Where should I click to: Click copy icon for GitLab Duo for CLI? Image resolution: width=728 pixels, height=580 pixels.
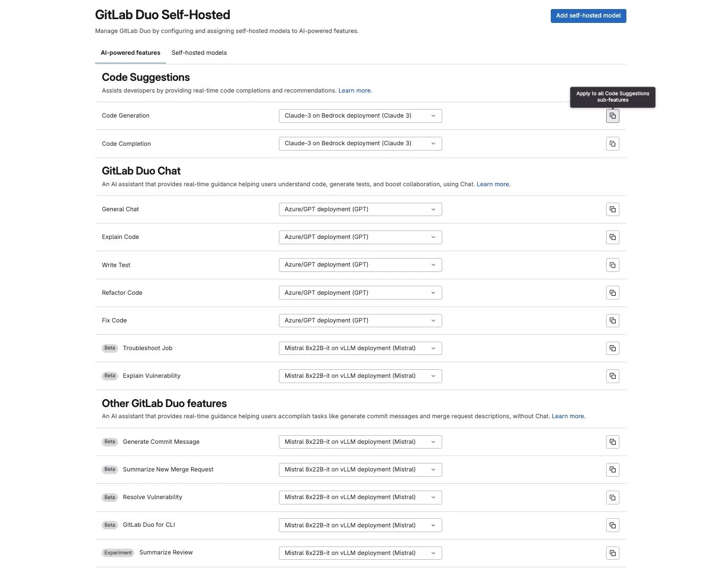click(x=613, y=525)
